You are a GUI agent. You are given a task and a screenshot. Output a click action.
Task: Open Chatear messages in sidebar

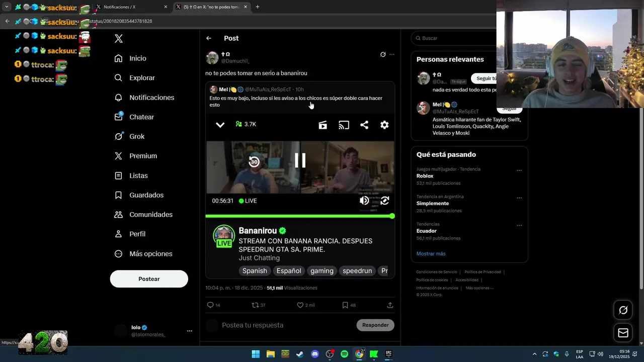(x=134, y=117)
